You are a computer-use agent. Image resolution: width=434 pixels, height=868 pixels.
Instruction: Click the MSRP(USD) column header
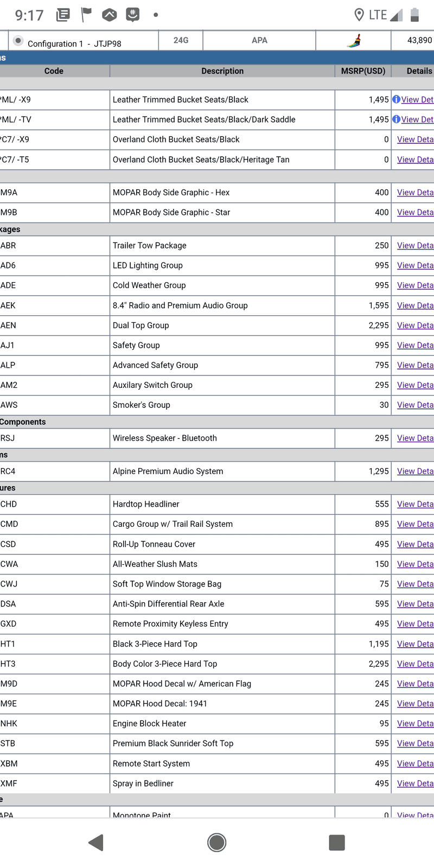(x=363, y=71)
